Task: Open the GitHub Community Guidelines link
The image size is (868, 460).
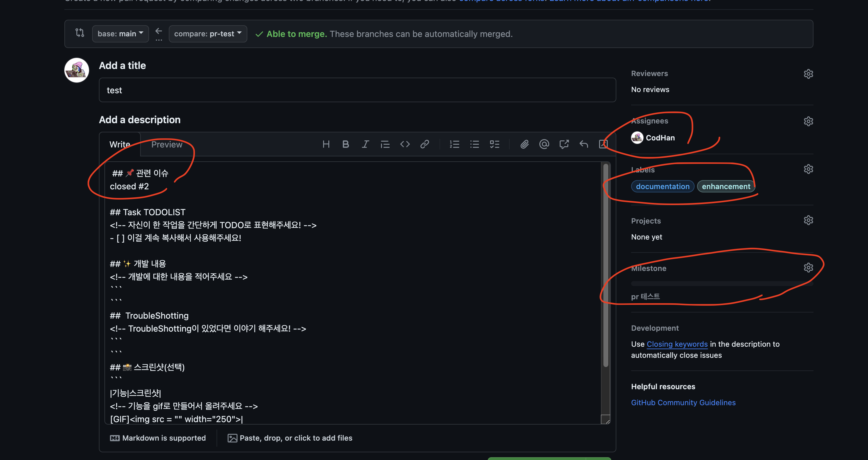Action: (683, 402)
